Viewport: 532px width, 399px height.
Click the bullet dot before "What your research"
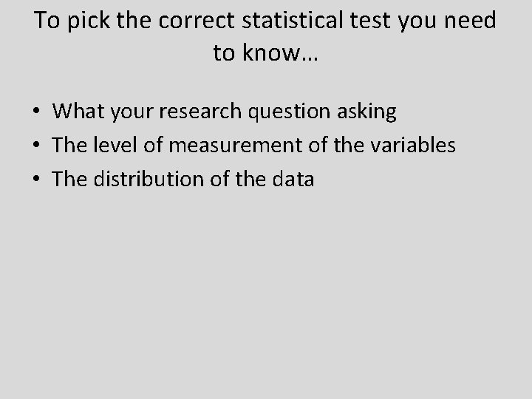pos(36,111)
